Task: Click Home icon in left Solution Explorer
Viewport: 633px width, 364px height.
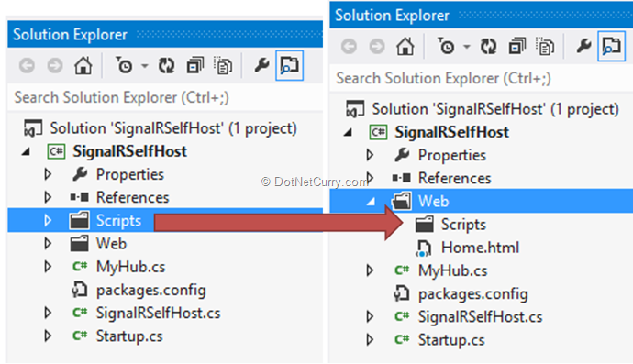Action: point(83,65)
